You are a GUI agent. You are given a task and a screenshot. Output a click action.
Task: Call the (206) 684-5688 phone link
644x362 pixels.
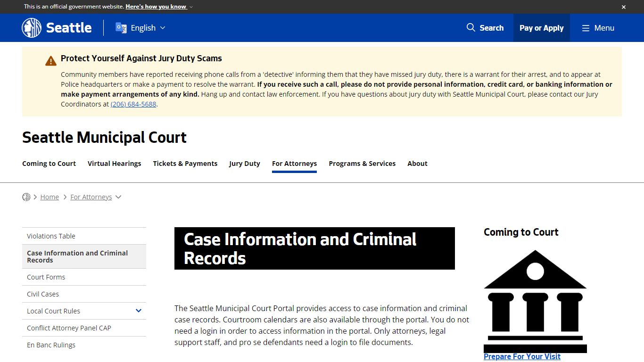133,104
